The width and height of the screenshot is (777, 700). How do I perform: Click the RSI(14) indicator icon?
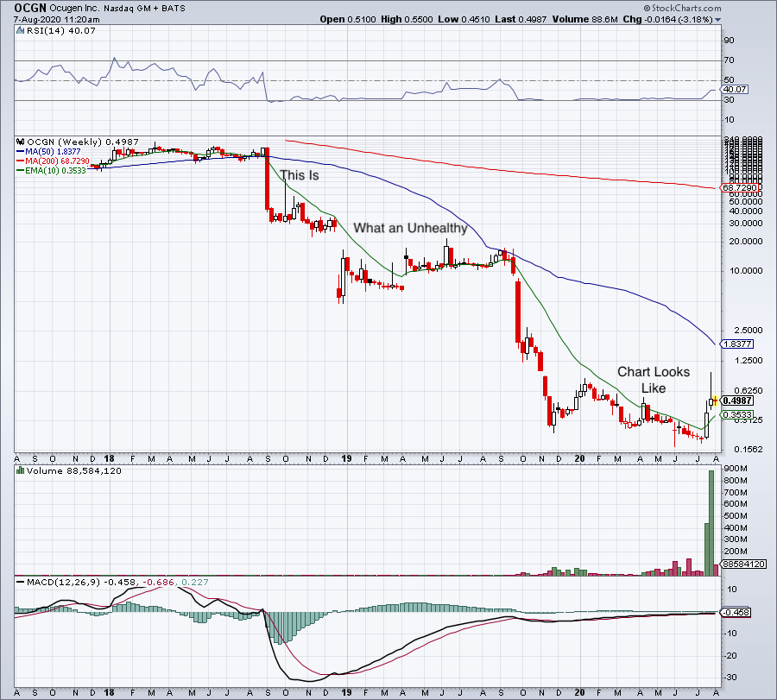pos(21,31)
